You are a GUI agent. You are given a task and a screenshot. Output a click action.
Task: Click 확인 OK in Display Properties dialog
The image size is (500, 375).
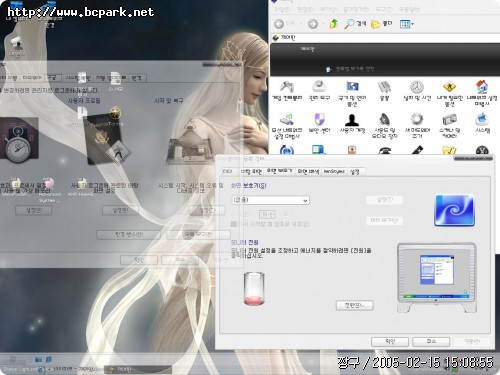pyautogui.click(x=390, y=342)
